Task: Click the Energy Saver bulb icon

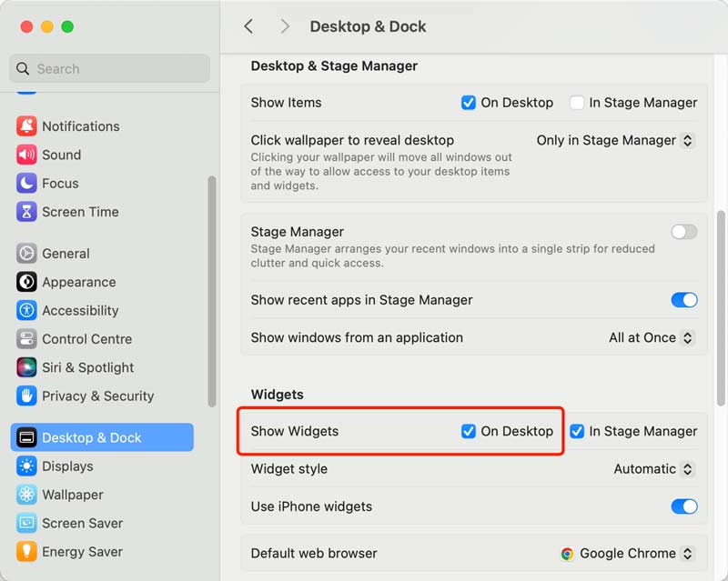Action: pos(26,551)
